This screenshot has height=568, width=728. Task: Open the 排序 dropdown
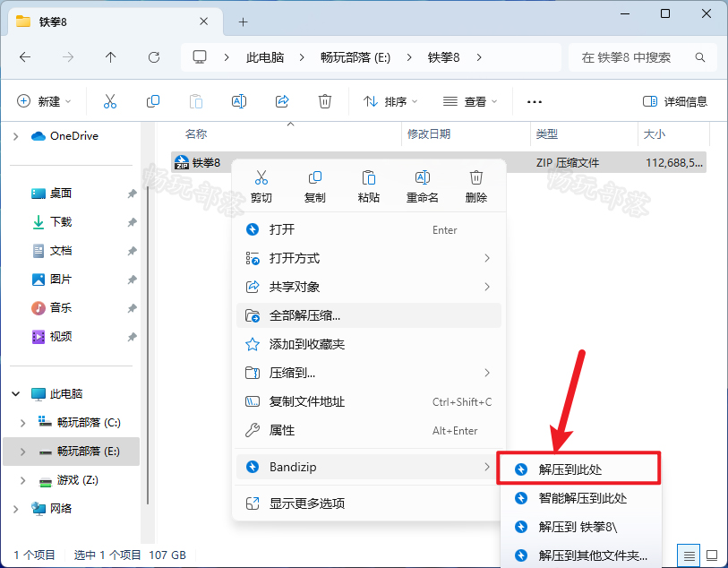tap(390, 101)
